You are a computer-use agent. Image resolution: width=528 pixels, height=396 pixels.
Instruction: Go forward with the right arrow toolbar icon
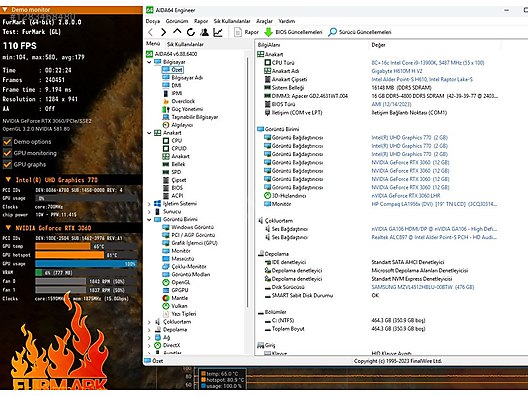pos(164,32)
